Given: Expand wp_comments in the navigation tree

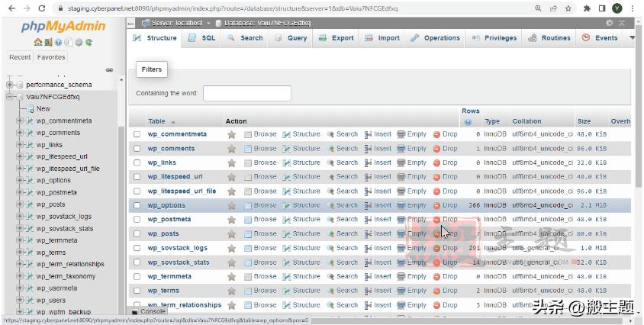Looking at the screenshot, I should click(20, 133).
